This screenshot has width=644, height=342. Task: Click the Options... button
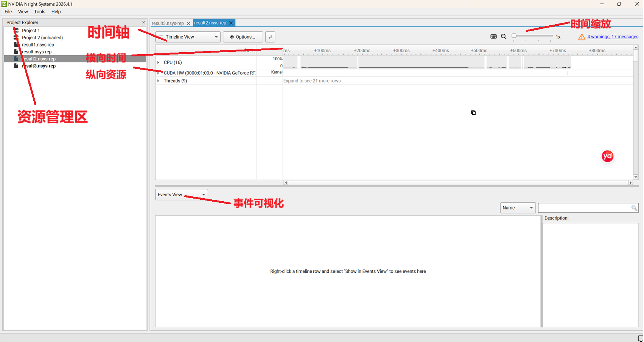(243, 37)
